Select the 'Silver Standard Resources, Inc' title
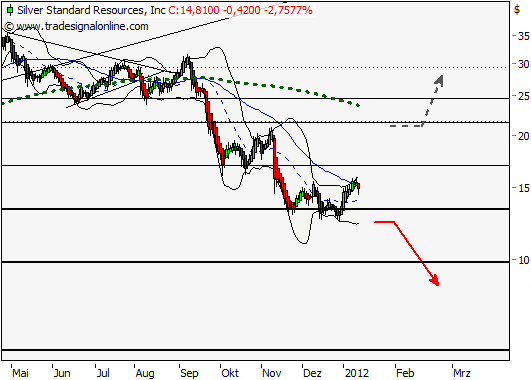The width and height of the screenshot is (531, 380). 91,10
